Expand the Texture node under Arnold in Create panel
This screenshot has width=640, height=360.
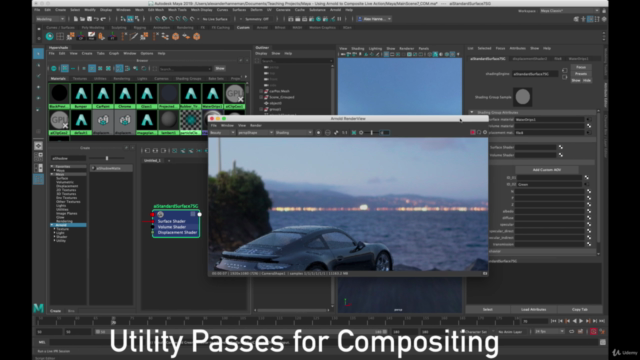click(55, 229)
